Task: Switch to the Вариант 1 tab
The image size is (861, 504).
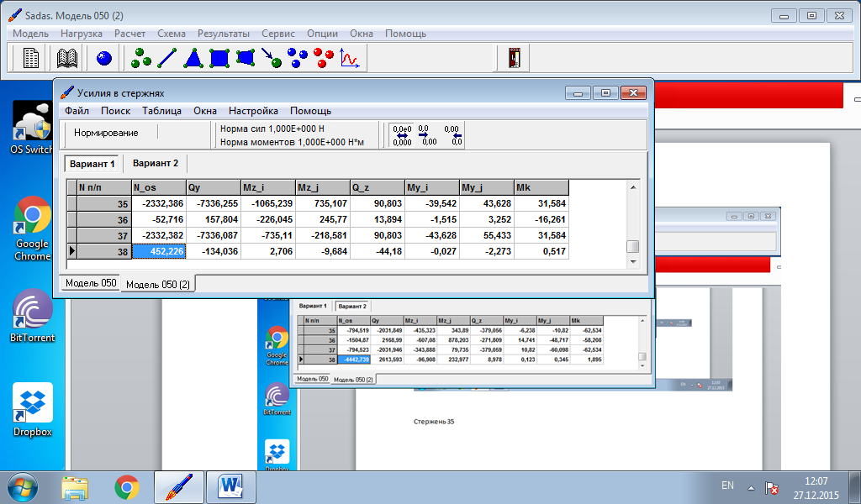Action: (x=92, y=164)
